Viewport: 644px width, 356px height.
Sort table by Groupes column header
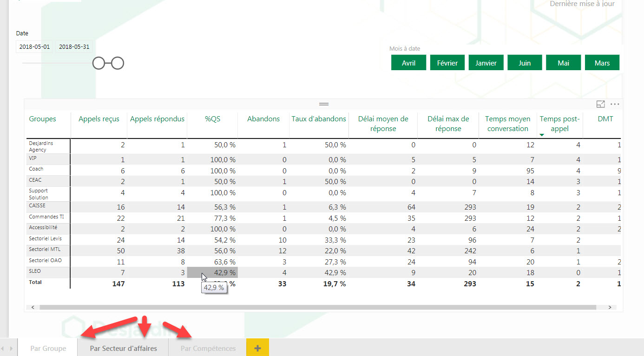tap(42, 119)
